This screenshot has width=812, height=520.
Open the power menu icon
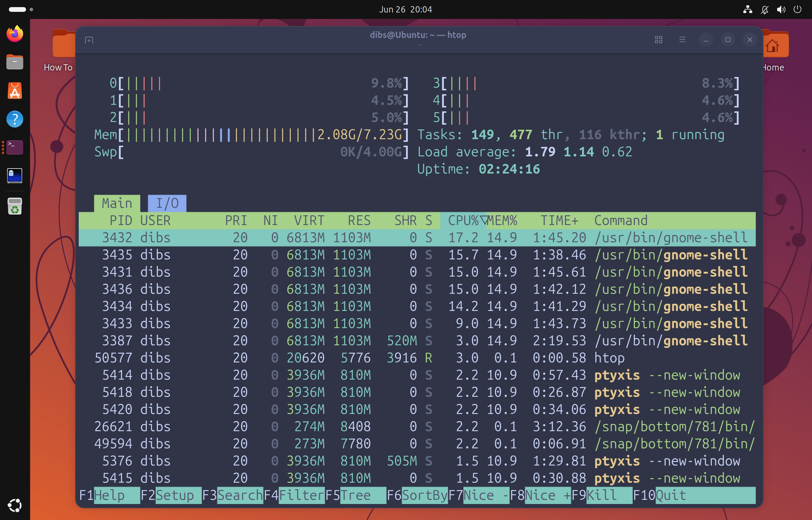(x=797, y=9)
